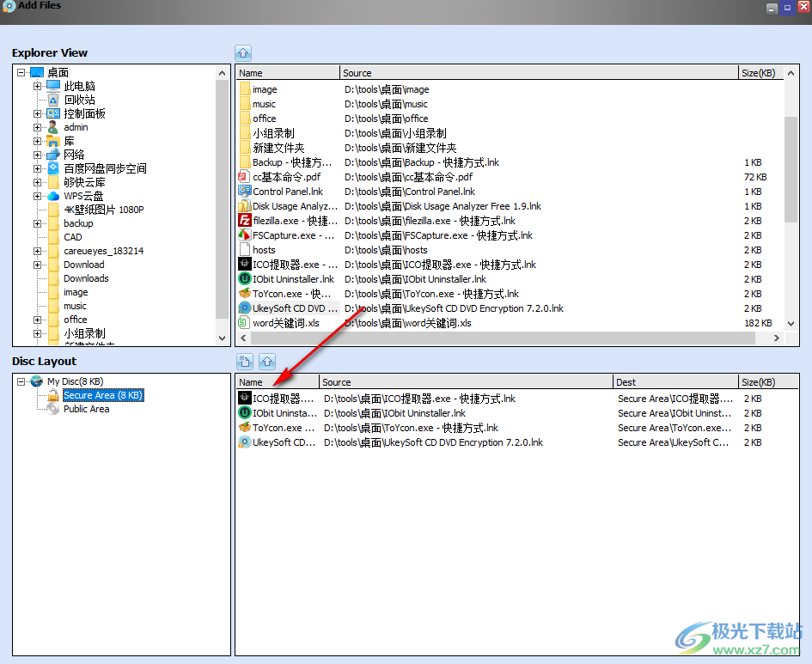Image resolution: width=812 pixels, height=664 pixels.
Task: Select the 新建文件夹 row in file list
Action: (510, 148)
